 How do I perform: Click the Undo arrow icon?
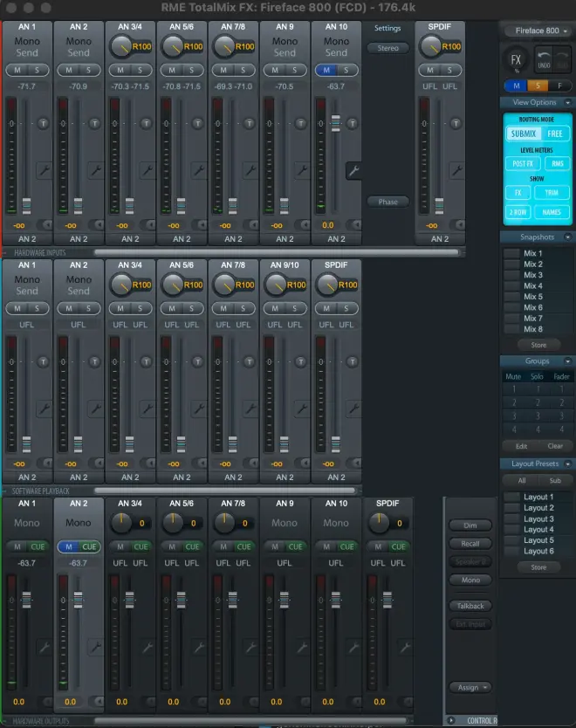542,61
